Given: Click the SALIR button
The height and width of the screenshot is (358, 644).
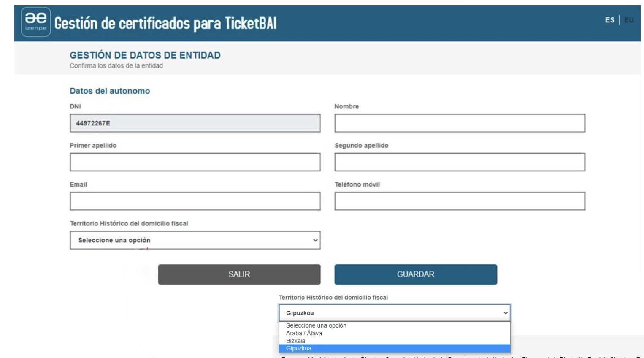Looking at the screenshot, I should (x=239, y=274).
